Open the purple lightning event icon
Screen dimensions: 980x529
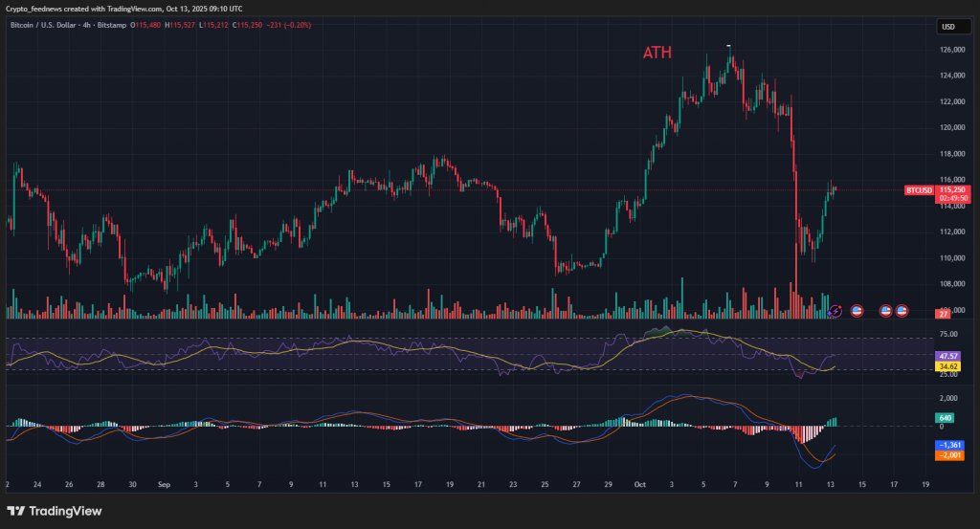point(835,311)
